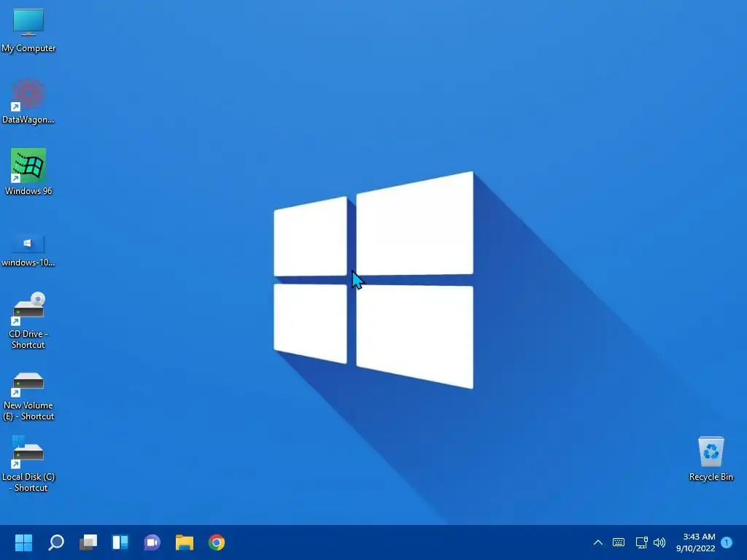Click the "DataWagon..." label text

click(x=28, y=120)
